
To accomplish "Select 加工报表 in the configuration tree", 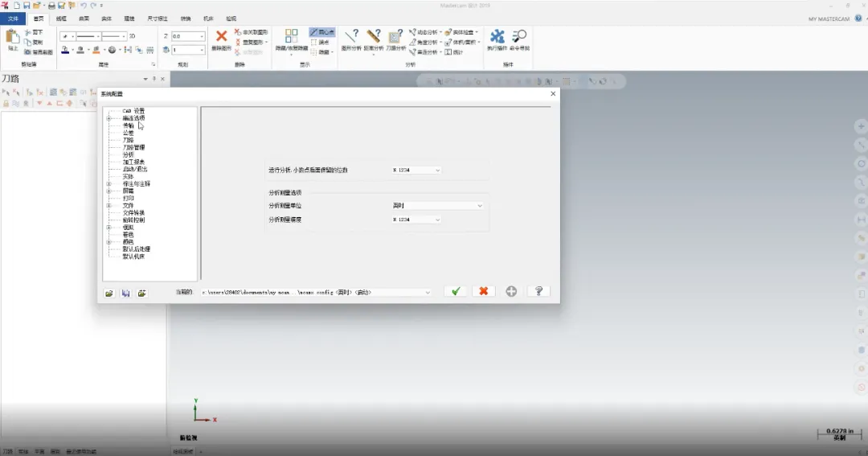I will [133, 162].
